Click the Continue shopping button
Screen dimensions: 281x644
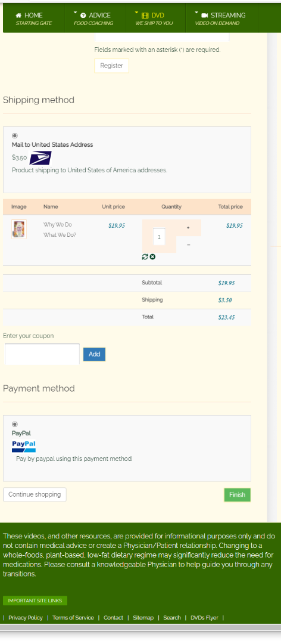(35, 494)
